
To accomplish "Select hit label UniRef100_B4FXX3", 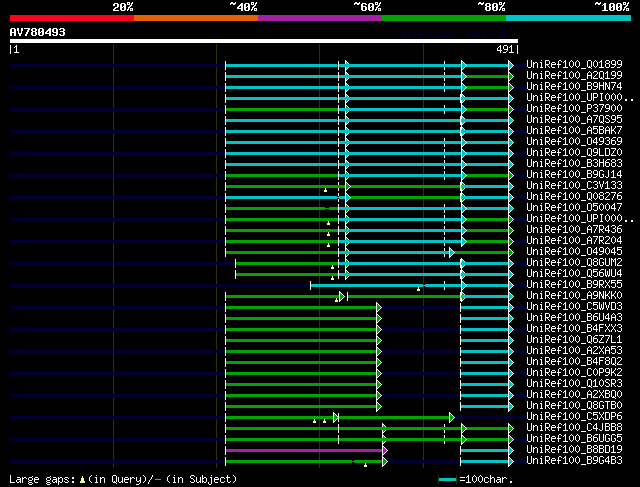I will [574, 329].
